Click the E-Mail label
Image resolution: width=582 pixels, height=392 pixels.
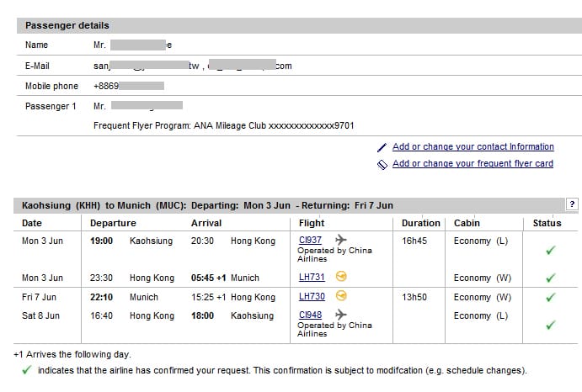pyautogui.click(x=37, y=66)
